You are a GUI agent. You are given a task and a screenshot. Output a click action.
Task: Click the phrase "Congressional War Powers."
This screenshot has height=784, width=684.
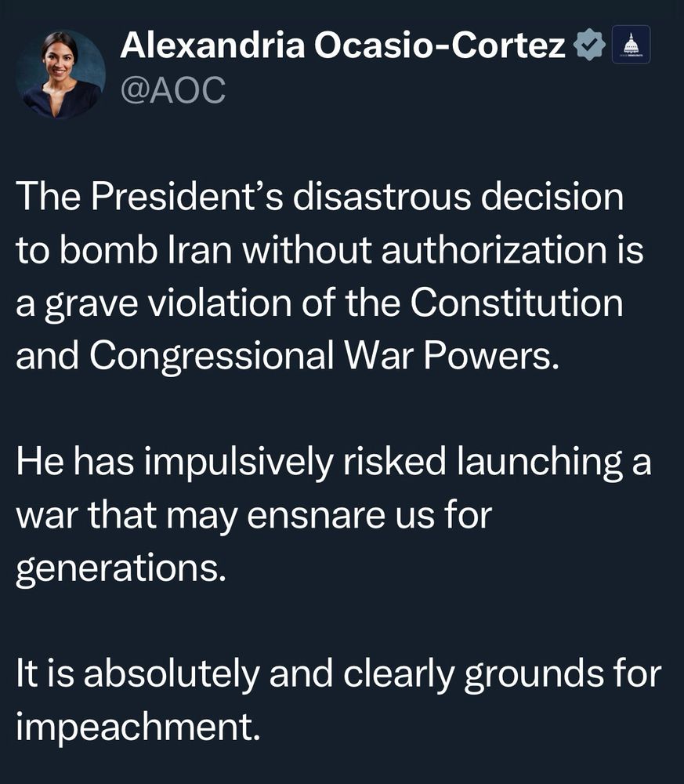click(x=324, y=356)
